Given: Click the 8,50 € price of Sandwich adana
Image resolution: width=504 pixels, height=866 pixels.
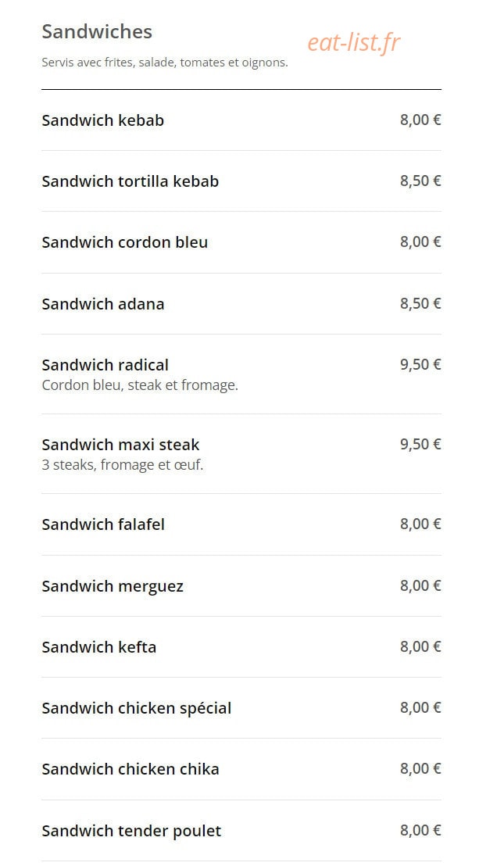Looking at the screenshot, I should (420, 303).
